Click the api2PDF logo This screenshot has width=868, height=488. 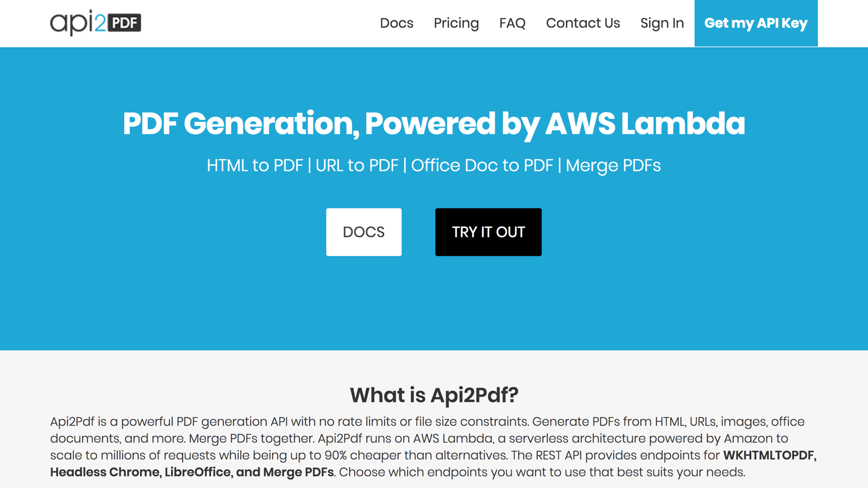point(95,22)
